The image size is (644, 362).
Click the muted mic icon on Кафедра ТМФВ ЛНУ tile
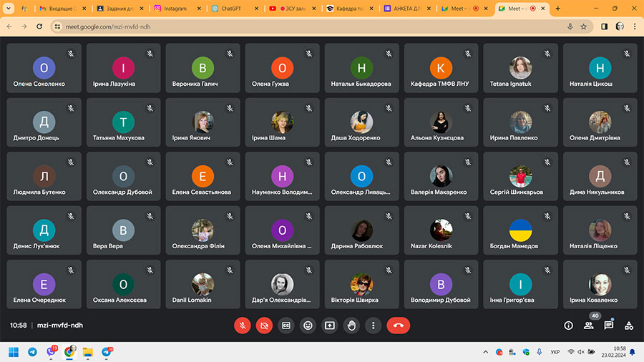468,54
